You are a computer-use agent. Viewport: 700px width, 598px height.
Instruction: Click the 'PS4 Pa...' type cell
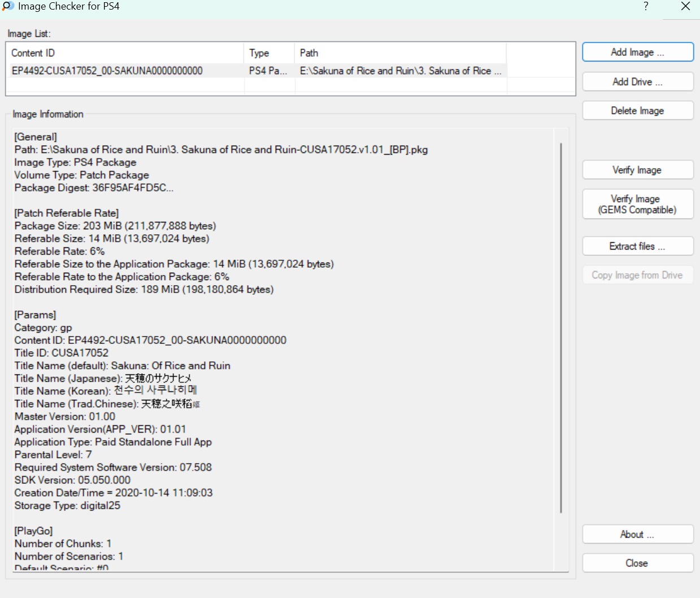tap(268, 71)
